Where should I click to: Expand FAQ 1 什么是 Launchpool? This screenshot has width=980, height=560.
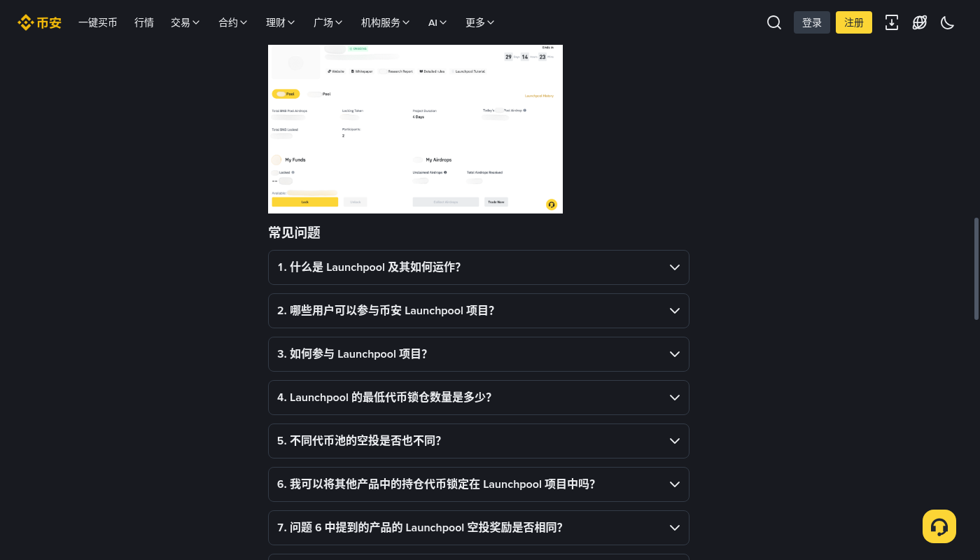pyautogui.click(x=479, y=267)
